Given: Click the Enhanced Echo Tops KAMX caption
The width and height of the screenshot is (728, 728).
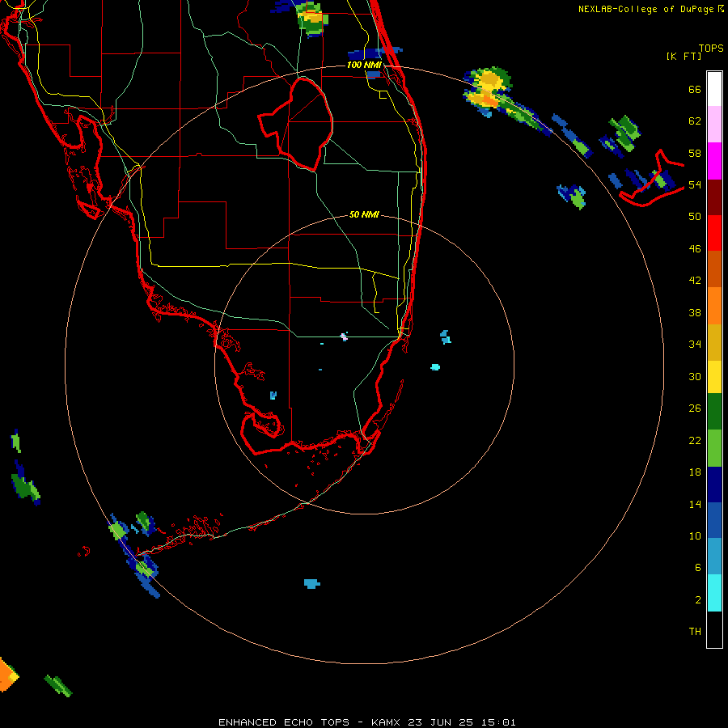Looking at the screenshot, I should pos(366,722).
